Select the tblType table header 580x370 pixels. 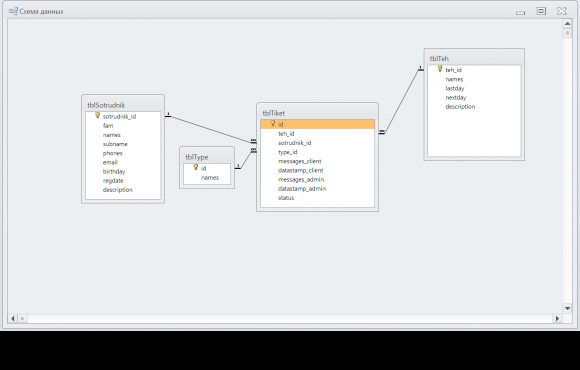coord(207,157)
